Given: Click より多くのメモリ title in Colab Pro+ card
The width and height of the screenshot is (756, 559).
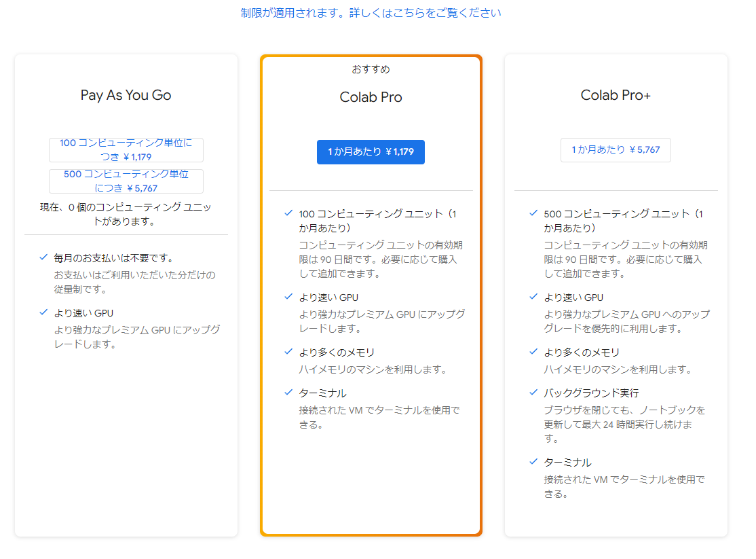Looking at the screenshot, I should coord(582,353).
